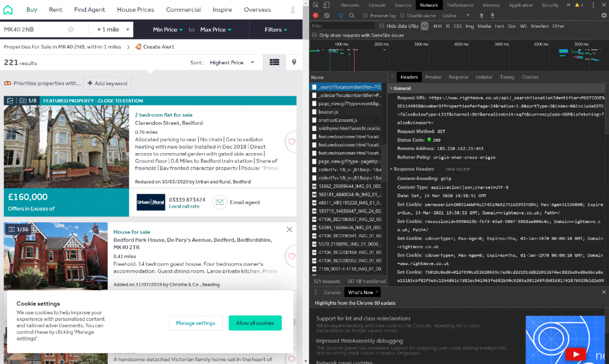
Task: Open the Rent menu item
Action: pyautogui.click(x=55, y=9)
